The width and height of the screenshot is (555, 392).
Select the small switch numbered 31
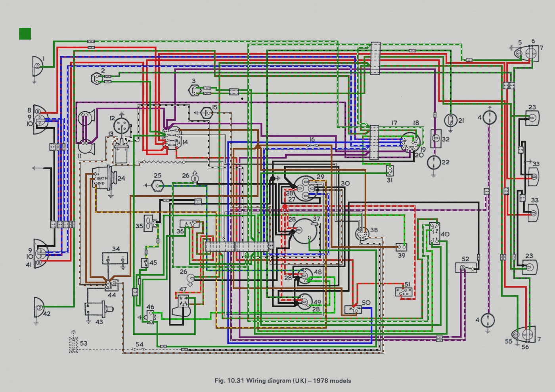click(x=390, y=170)
